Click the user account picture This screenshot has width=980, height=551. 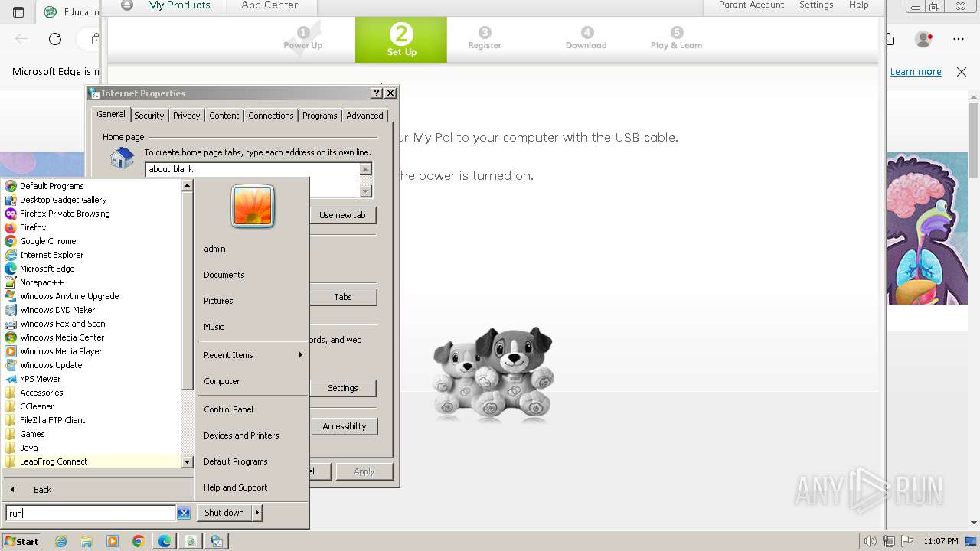(x=253, y=207)
